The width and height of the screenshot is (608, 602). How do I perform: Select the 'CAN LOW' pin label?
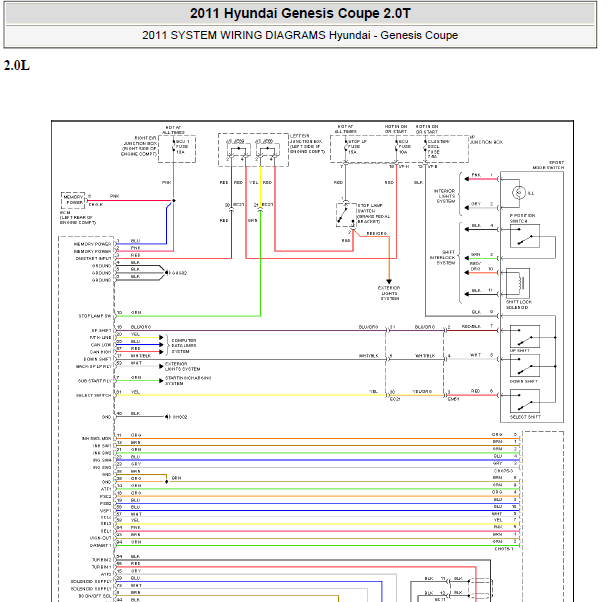coord(101,345)
